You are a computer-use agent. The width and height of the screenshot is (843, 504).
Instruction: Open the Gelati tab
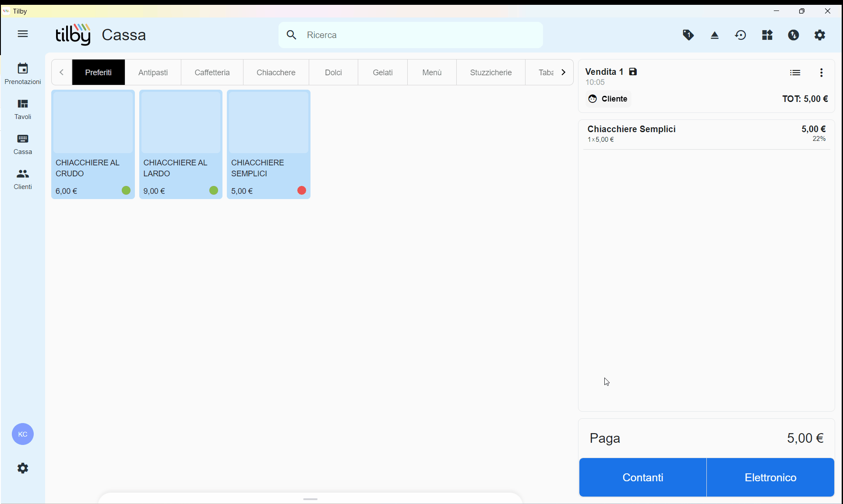[x=383, y=72]
